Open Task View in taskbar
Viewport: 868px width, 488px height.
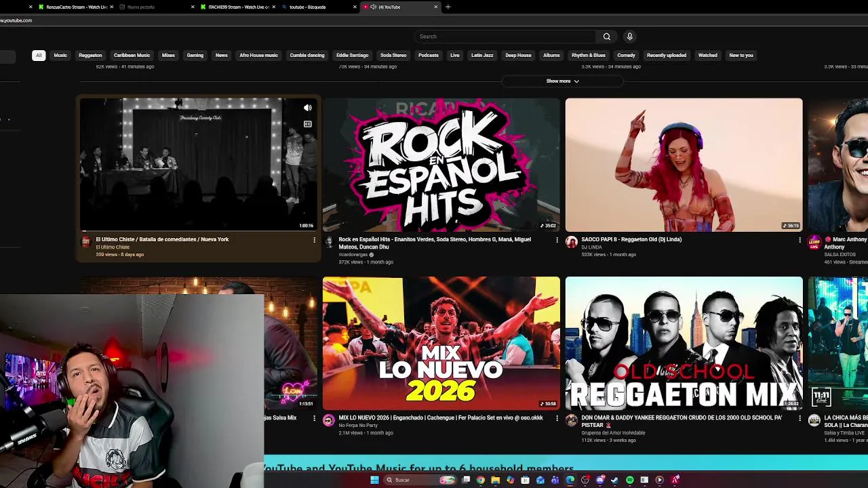click(466, 480)
